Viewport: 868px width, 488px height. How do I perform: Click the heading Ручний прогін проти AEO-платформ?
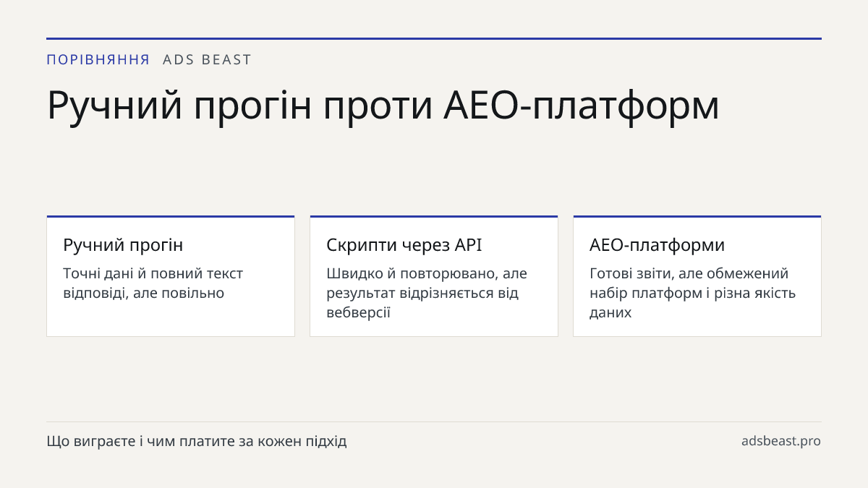383,105
